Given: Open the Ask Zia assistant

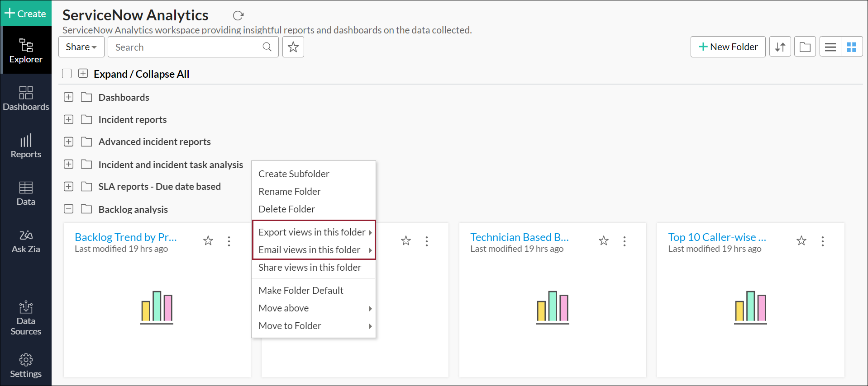Looking at the screenshot, I should click(x=26, y=241).
